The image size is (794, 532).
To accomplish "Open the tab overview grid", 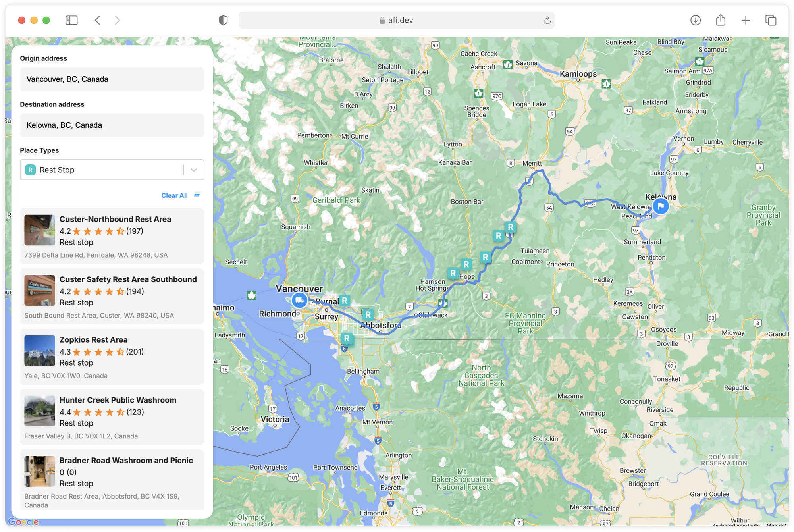I will 771,20.
